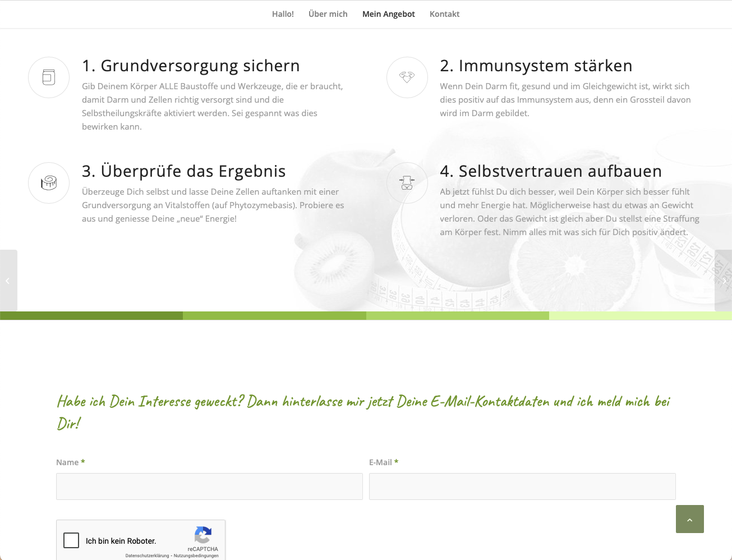Go to the next slide arrow
Viewport: 732px width, 560px height.
[724, 281]
